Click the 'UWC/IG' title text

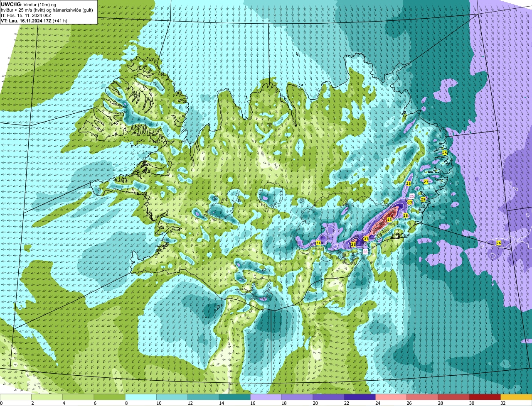click(11, 4)
